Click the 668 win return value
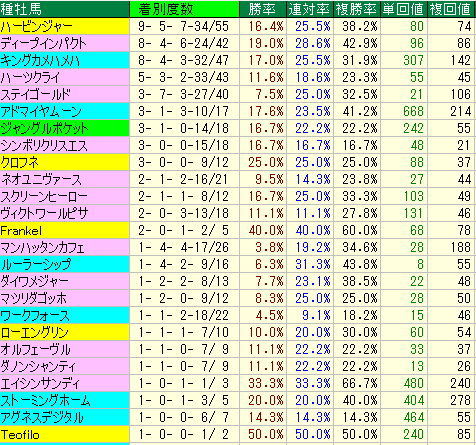476x445 pixels. pyautogui.click(x=413, y=112)
